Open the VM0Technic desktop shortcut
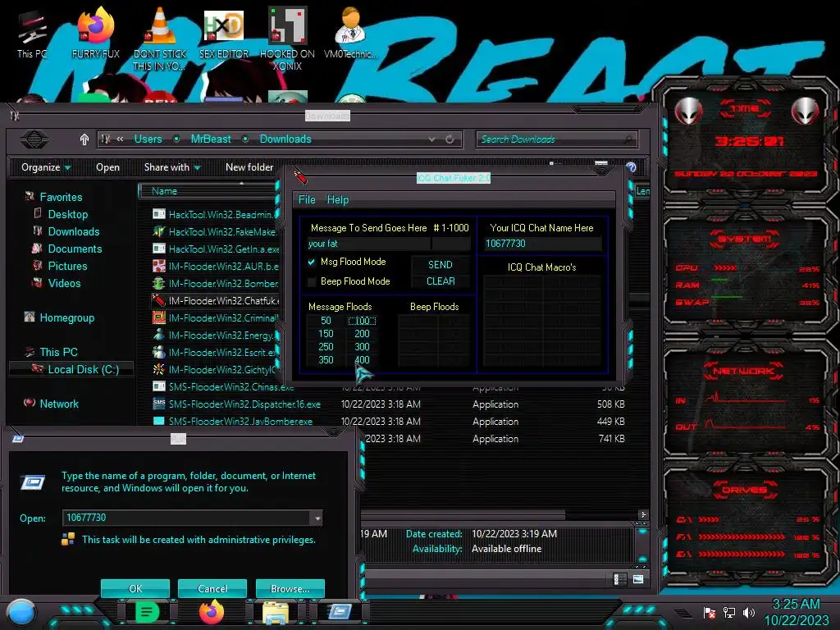Screen dimensions: 840x630 click(x=350, y=32)
